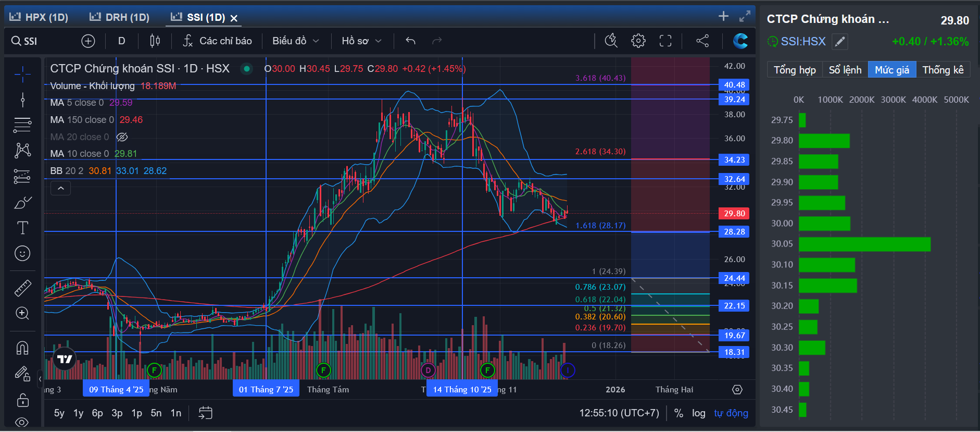Close the SSI (1D) tab

tap(234, 18)
